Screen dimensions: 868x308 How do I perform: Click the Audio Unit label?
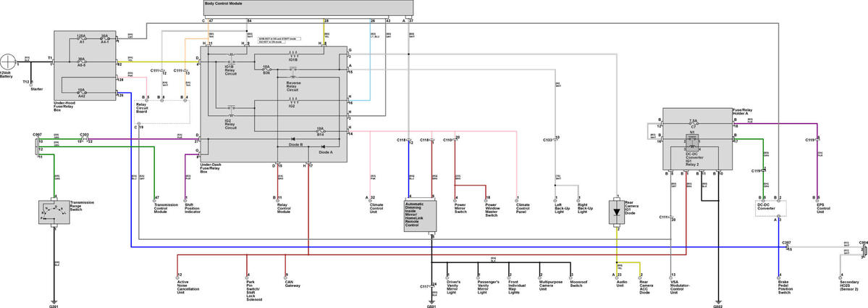pyautogui.click(x=623, y=283)
